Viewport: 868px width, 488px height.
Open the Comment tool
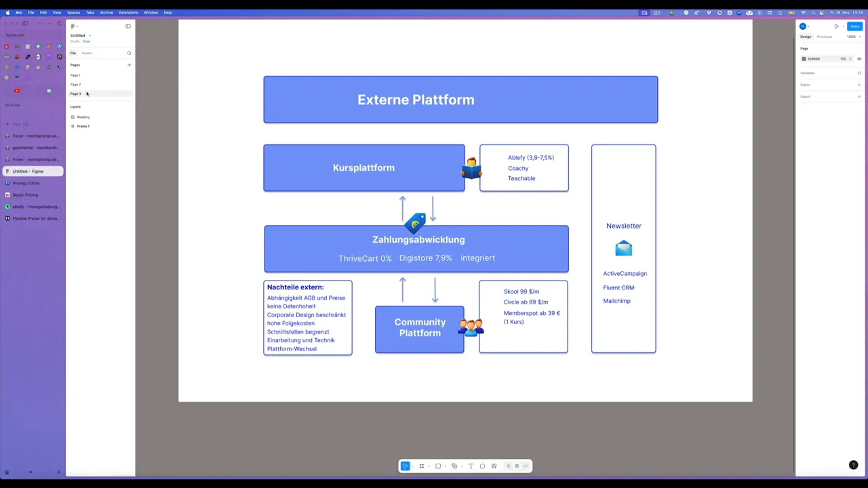click(482, 466)
